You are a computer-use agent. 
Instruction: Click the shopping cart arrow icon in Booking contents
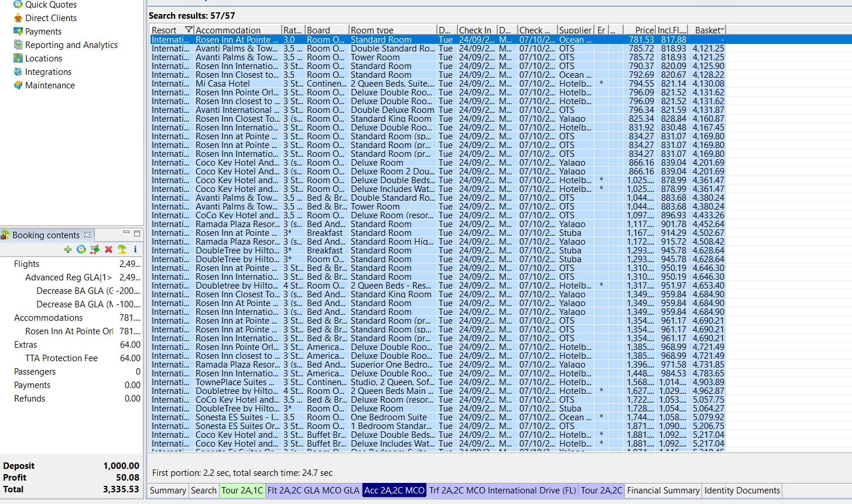click(95, 249)
